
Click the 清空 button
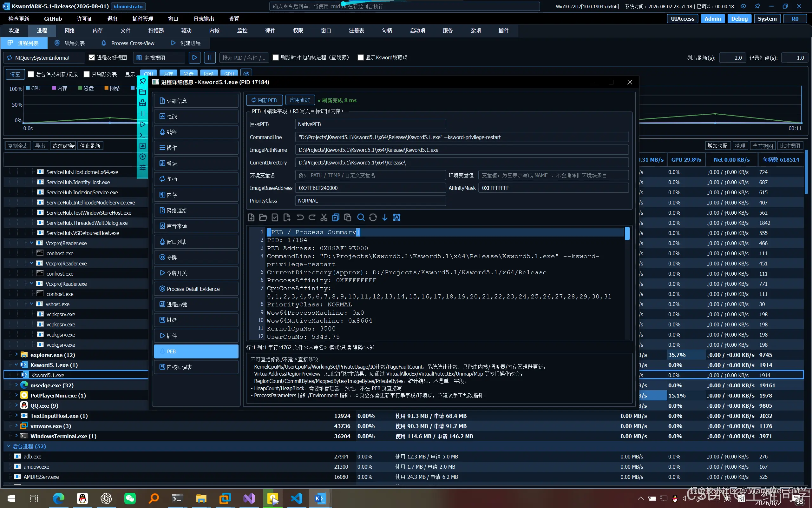[15, 74]
